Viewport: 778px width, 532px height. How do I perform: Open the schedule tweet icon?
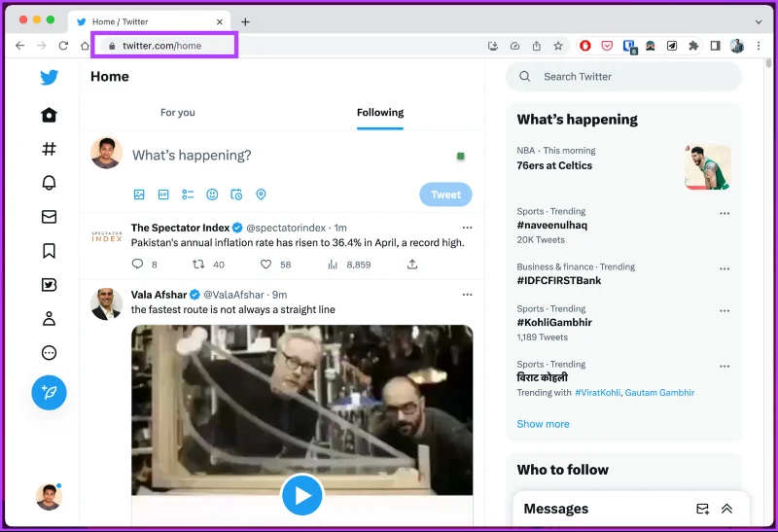click(x=236, y=195)
